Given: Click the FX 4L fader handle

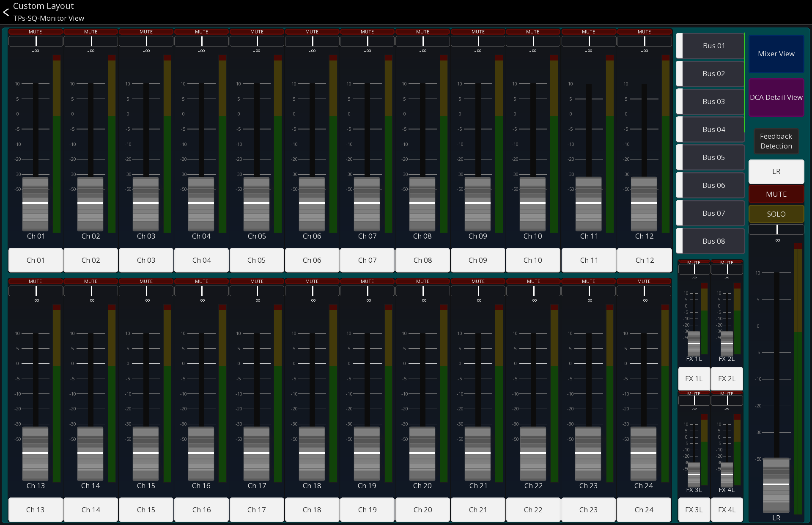Looking at the screenshot, I should pyautogui.click(x=727, y=474).
